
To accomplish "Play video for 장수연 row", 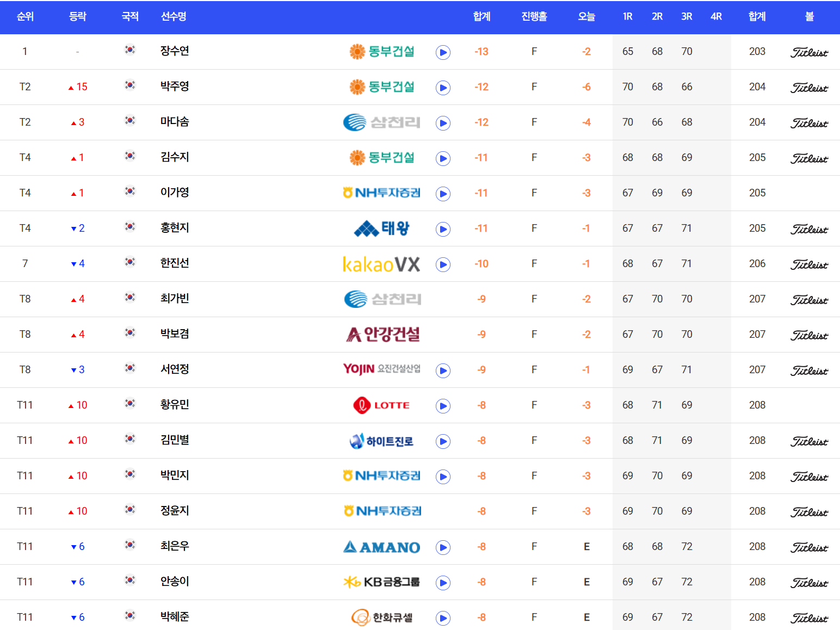I will 443,52.
